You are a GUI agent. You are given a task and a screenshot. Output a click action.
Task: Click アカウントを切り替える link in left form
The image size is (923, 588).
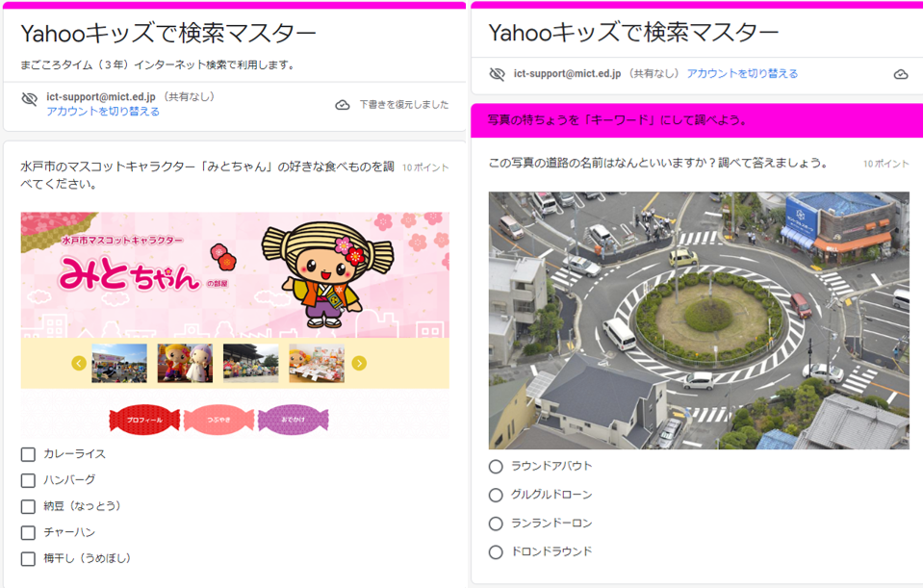(103, 112)
